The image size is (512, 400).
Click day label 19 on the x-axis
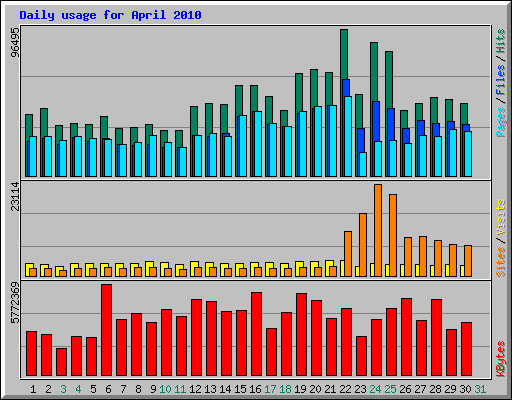point(300,389)
